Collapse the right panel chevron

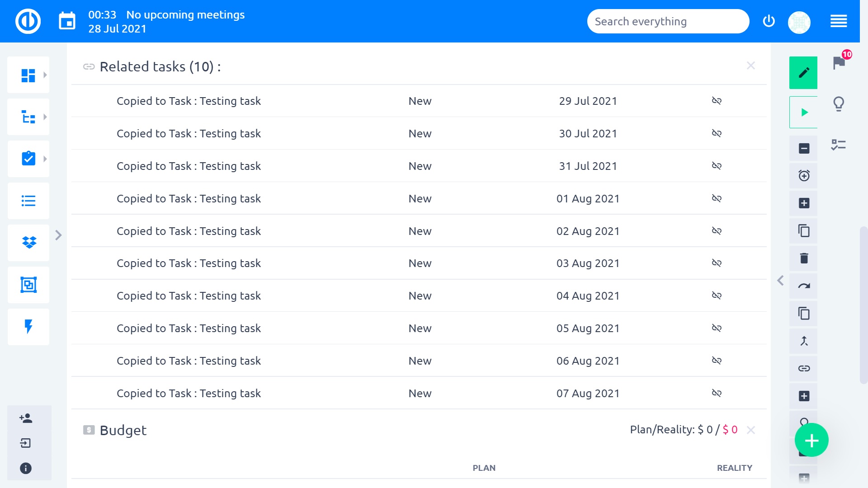click(x=780, y=281)
